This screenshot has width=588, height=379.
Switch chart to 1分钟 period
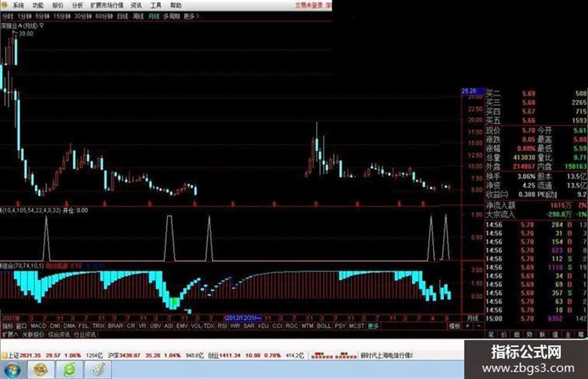pos(24,16)
